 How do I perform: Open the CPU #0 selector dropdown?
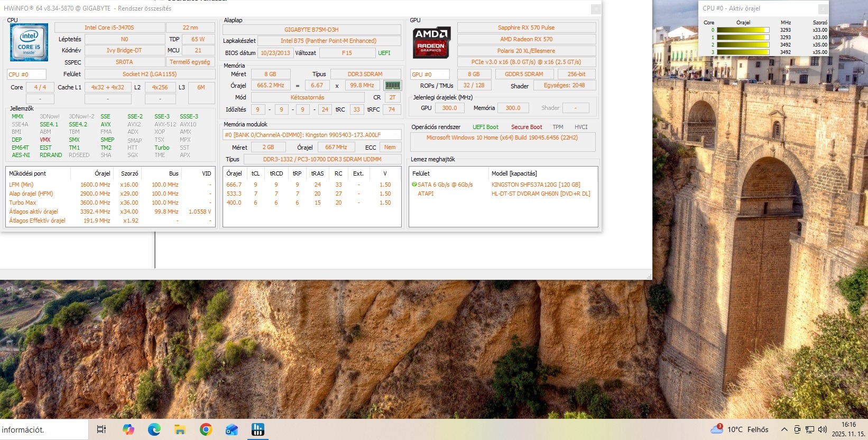pos(26,75)
